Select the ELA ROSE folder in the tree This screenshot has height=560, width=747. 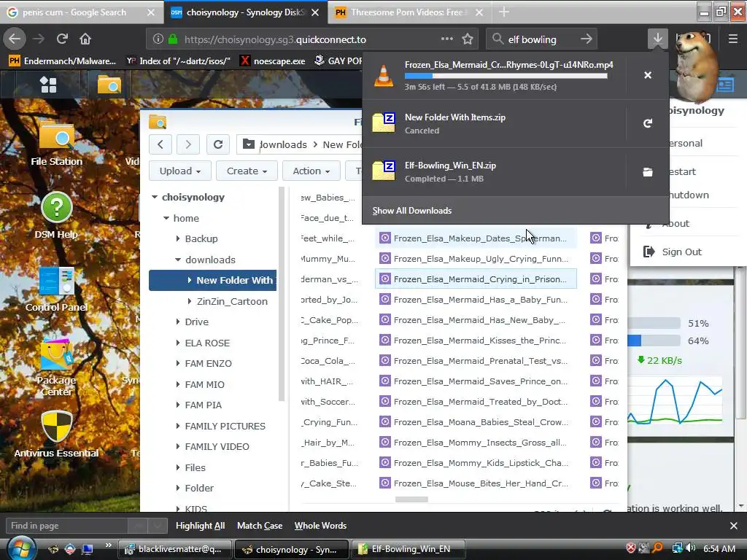(207, 343)
